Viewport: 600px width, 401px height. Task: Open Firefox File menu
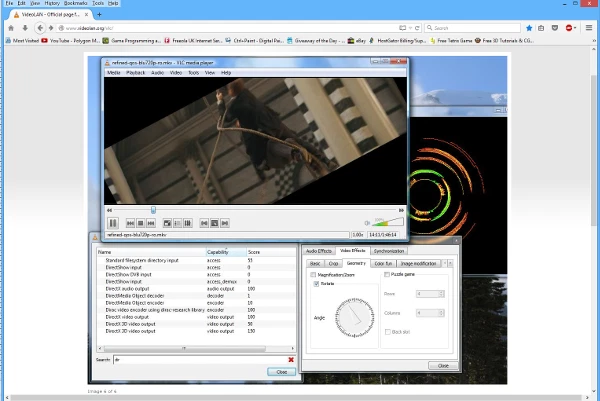9,3
